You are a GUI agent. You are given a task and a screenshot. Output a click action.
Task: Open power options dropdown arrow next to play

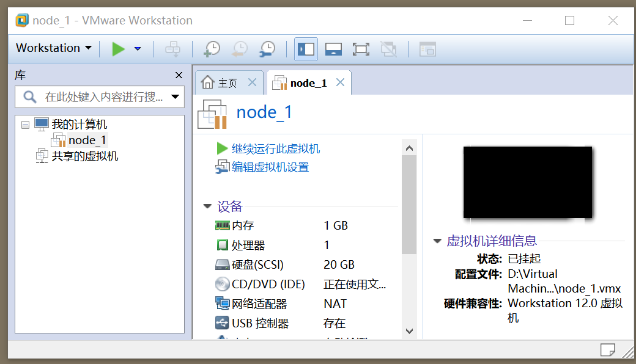coord(138,49)
